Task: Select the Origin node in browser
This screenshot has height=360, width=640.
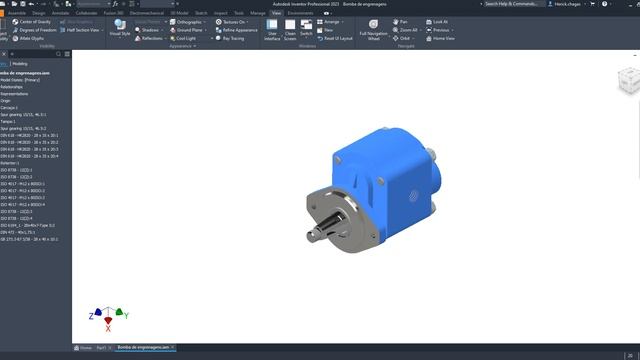Action: pos(5,101)
